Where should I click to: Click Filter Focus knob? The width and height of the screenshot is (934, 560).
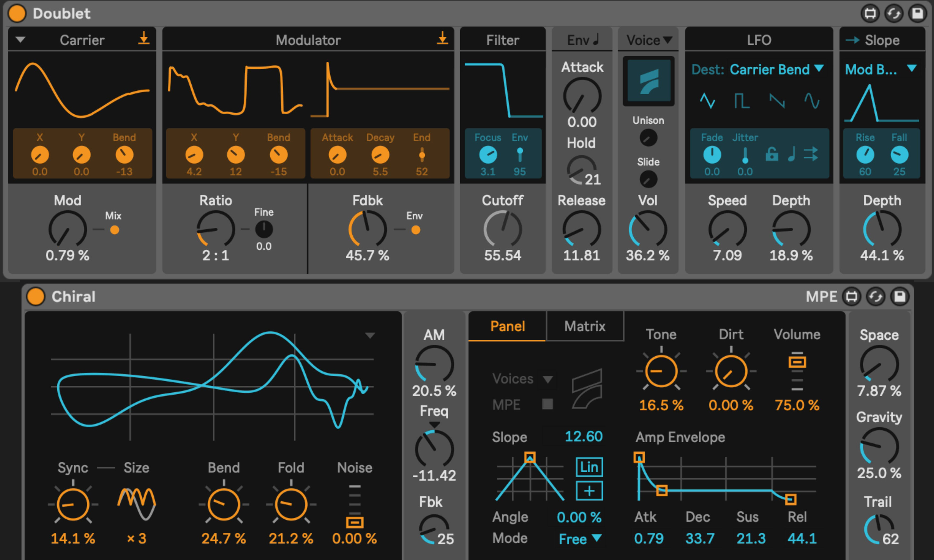point(488,155)
